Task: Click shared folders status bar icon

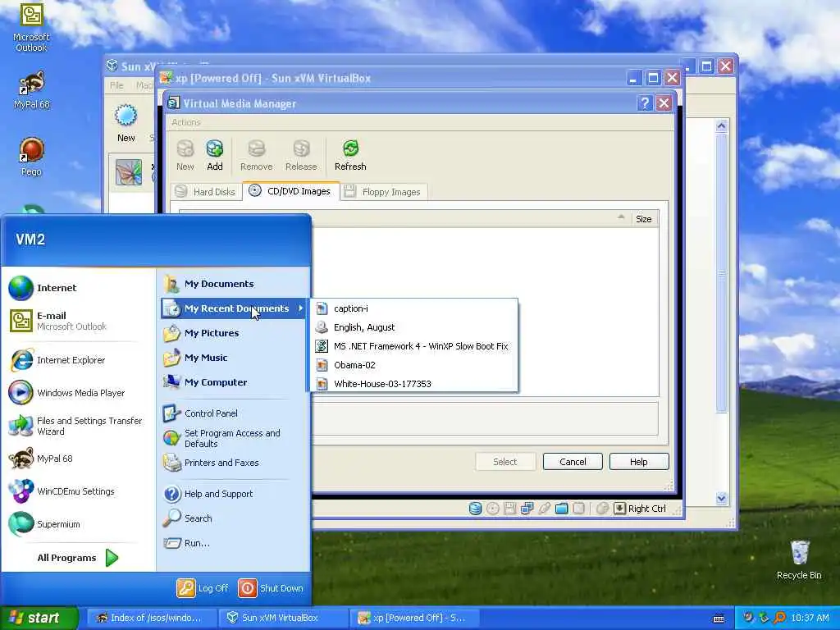Action: pyautogui.click(x=561, y=509)
